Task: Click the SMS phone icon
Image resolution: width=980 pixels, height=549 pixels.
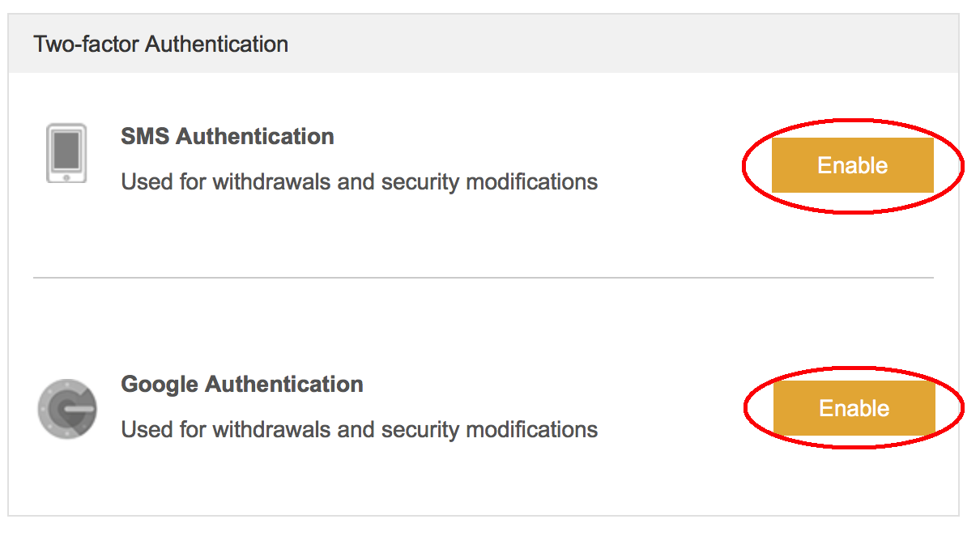Action: pyautogui.click(x=66, y=153)
